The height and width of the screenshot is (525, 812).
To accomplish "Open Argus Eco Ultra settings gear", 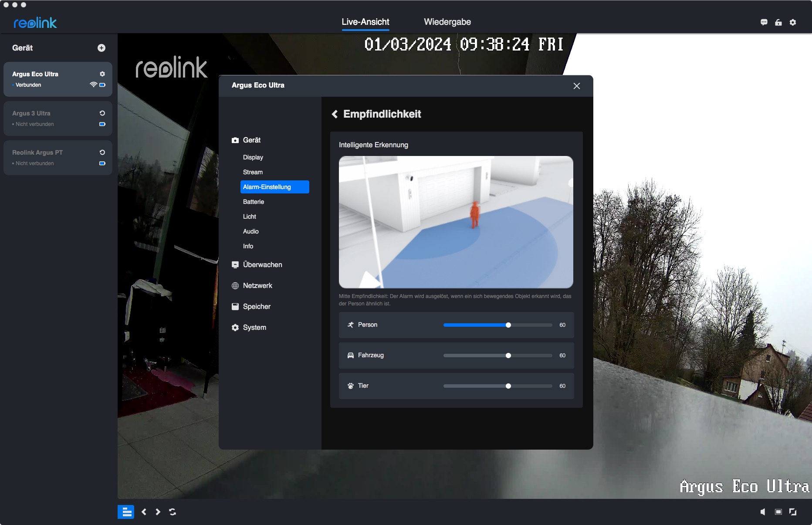I will 102,74.
